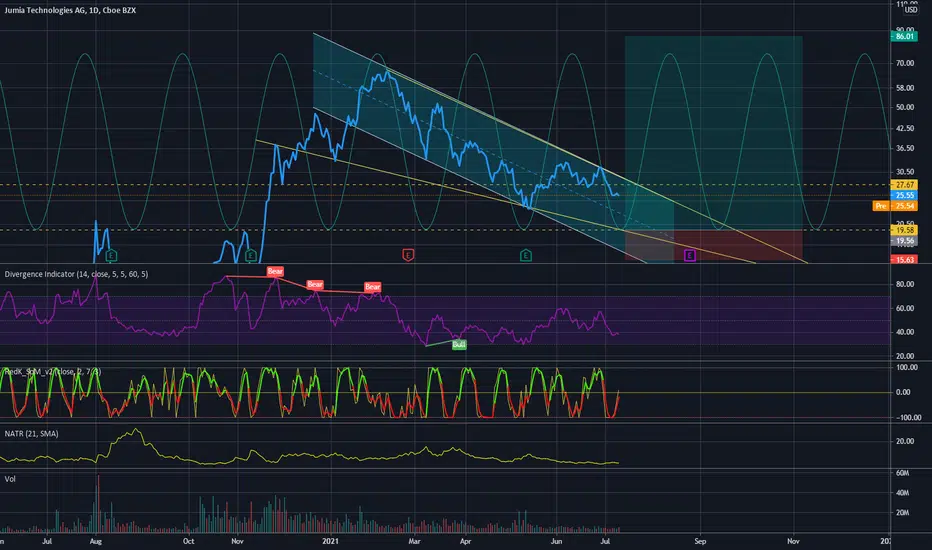Click the 80.00 divergence scale label
The image size is (932, 550).
click(905, 284)
